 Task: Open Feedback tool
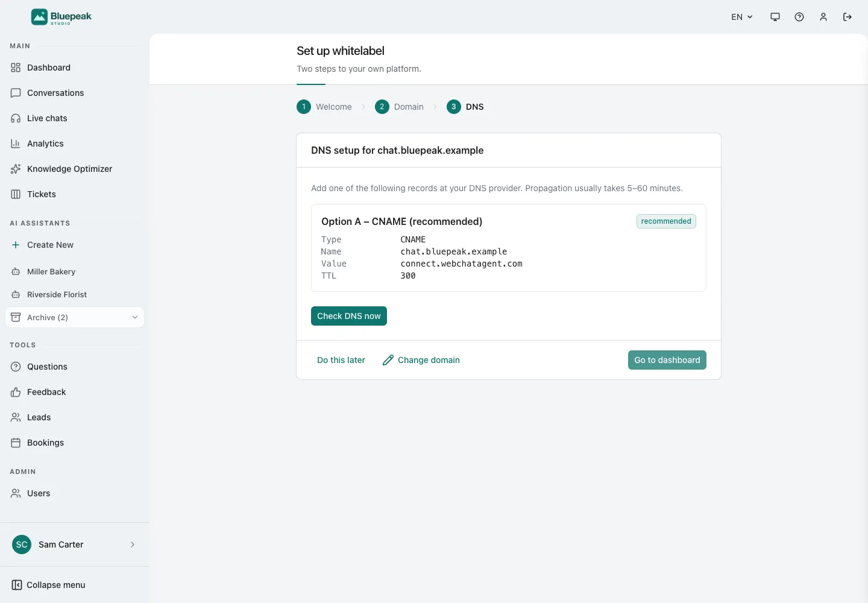(x=75, y=392)
